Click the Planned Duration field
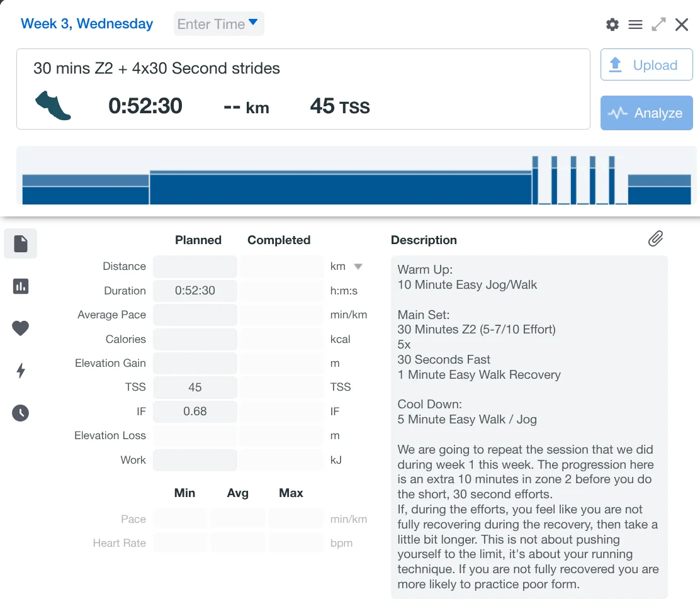The height and width of the screenshot is (604, 700). pos(195,291)
